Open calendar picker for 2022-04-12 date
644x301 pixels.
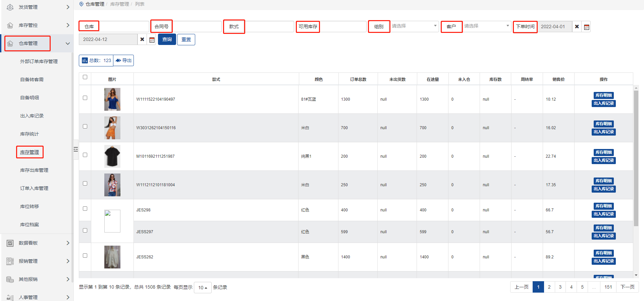pyautogui.click(x=152, y=40)
